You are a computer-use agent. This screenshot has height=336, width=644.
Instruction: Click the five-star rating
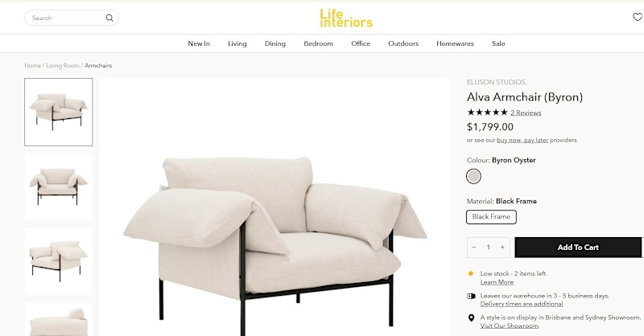[x=487, y=112]
